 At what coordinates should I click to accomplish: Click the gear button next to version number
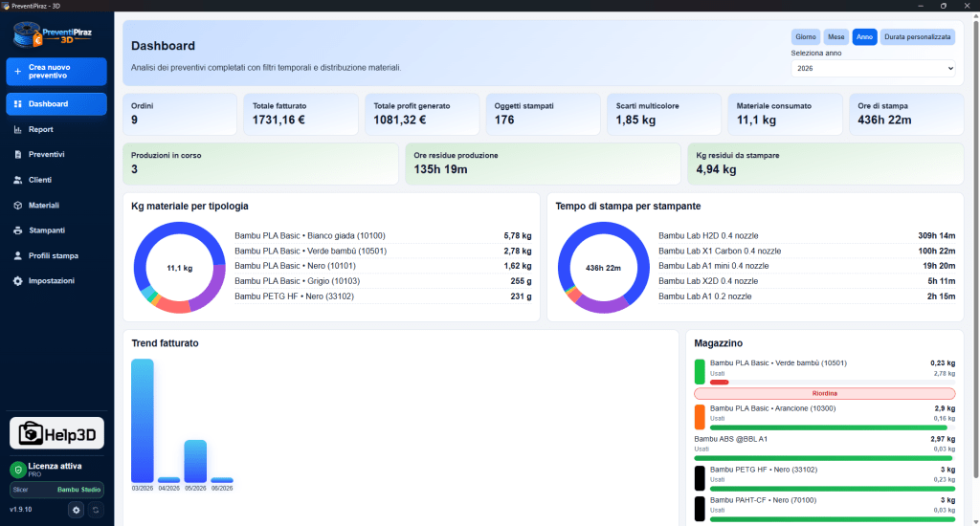click(x=77, y=510)
